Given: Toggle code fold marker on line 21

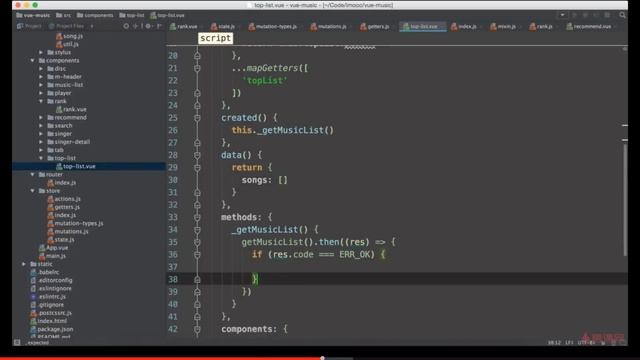Looking at the screenshot, I should [197, 68].
